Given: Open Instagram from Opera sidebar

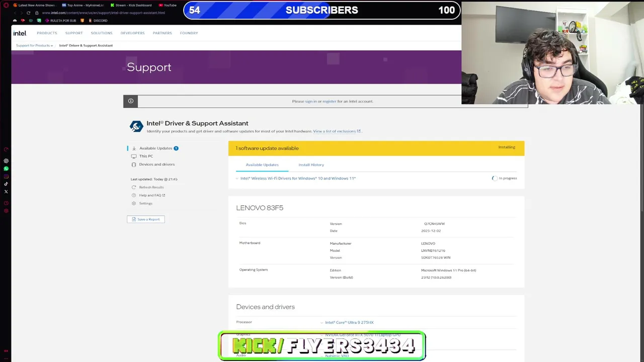Looking at the screenshot, I should pyautogui.click(x=6, y=176).
